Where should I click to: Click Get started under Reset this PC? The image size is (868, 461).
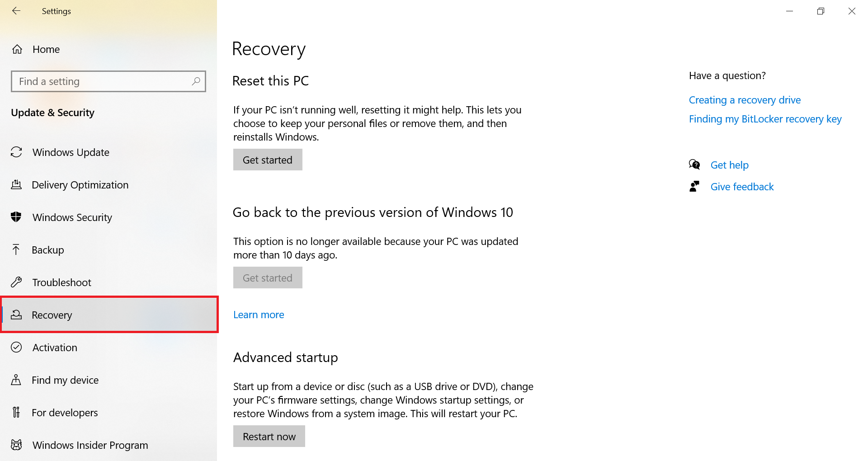(x=268, y=160)
